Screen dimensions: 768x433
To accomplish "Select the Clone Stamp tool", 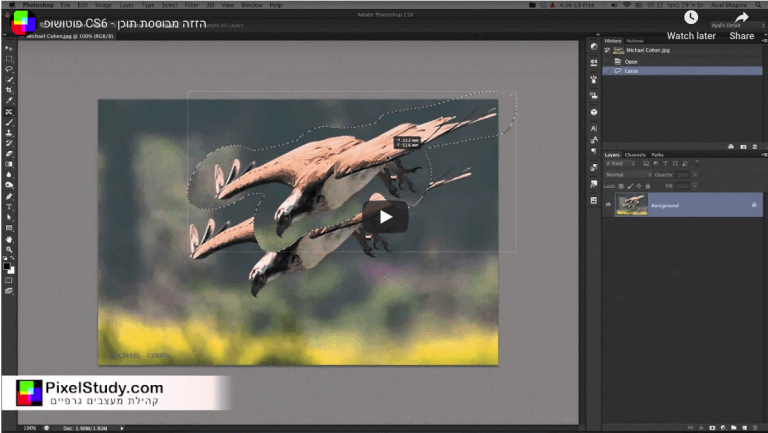I will 9,133.
